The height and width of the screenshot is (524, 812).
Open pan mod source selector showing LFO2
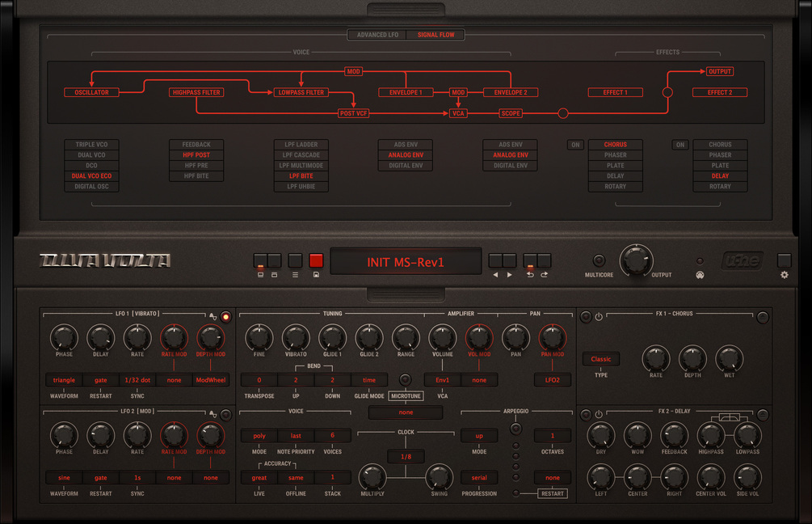coord(553,380)
